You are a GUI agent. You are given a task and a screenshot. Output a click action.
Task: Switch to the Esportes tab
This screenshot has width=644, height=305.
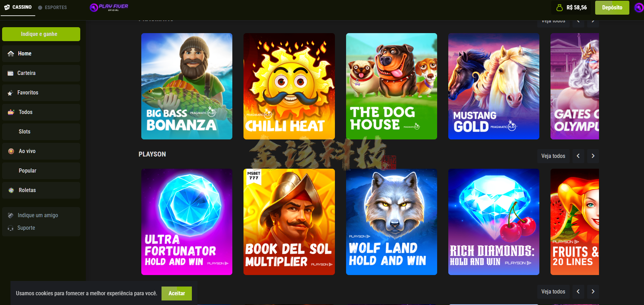coord(52,7)
